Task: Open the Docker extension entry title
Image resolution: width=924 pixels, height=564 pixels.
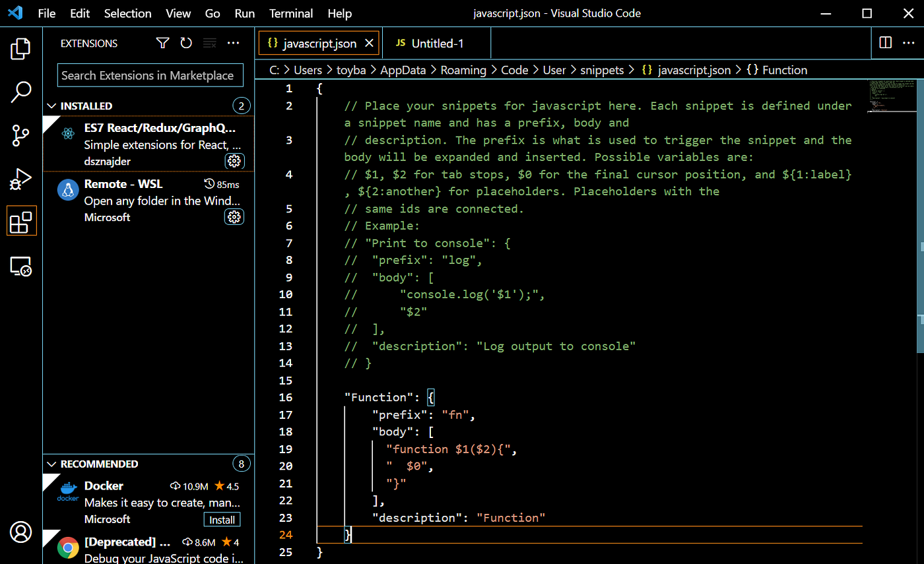Action: (104, 486)
